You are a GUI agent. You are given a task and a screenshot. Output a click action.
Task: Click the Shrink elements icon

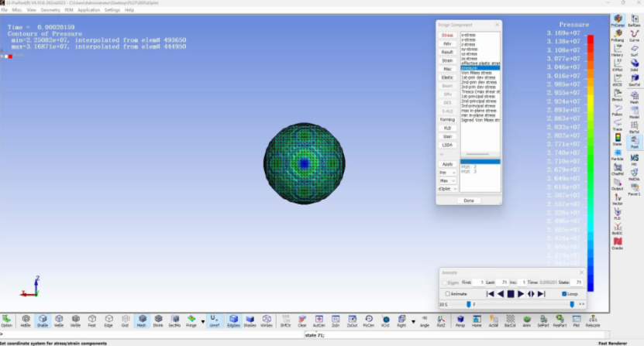(158, 320)
